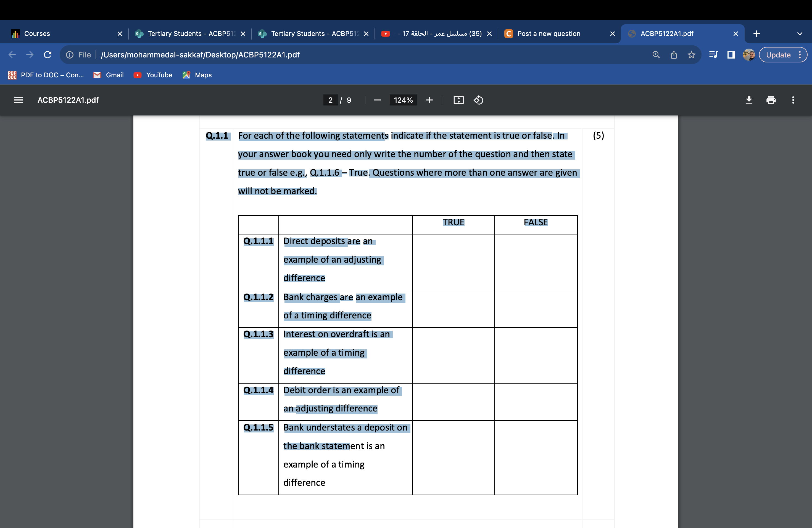Click the page number input field
This screenshot has width=812, height=528.
click(x=330, y=100)
